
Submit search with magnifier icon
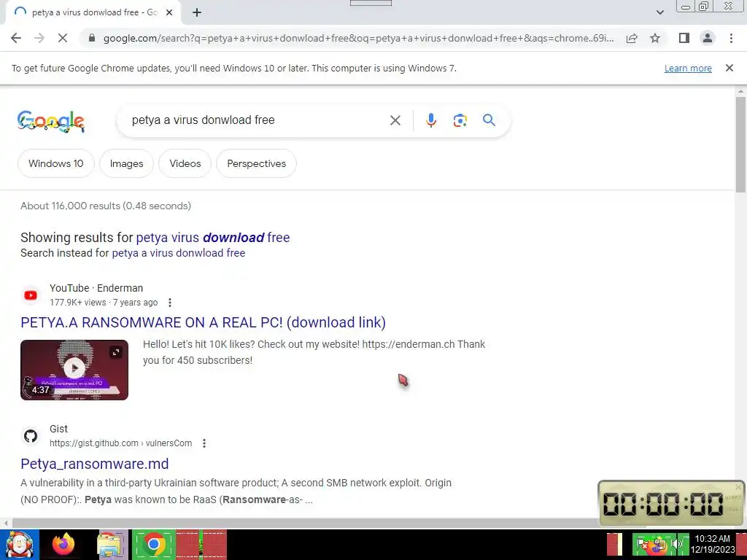click(489, 120)
